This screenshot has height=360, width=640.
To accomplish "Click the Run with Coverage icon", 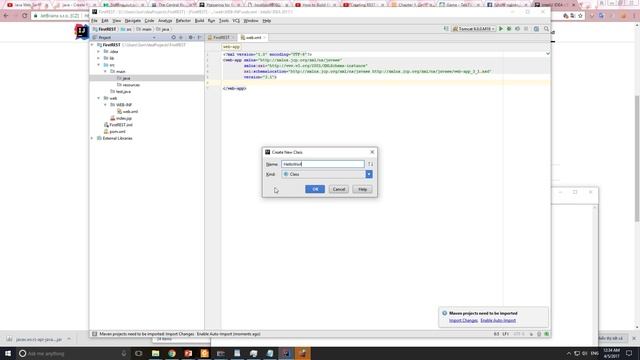I will point(518,29).
